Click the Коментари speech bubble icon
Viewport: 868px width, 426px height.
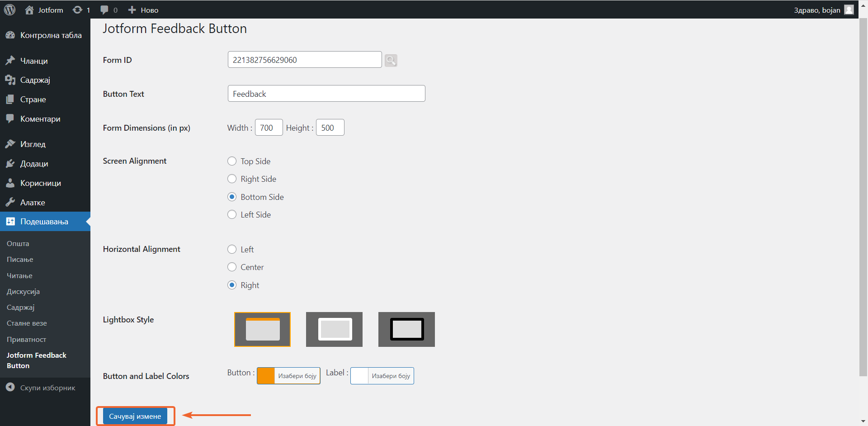click(x=10, y=119)
